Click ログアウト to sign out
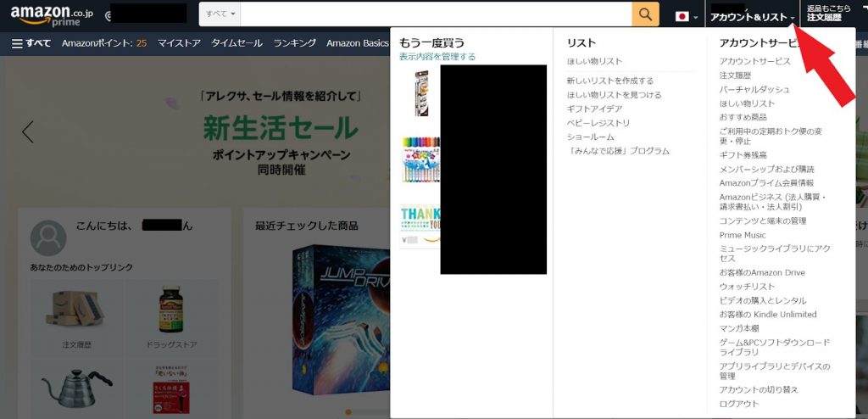 coord(739,404)
